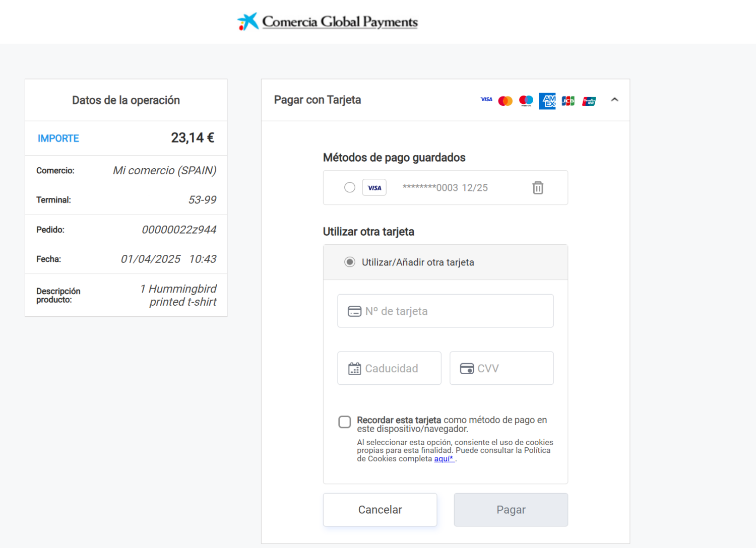Click the Mastercard logo in header
This screenshot has height=548, width=756.
pos(505,101)
